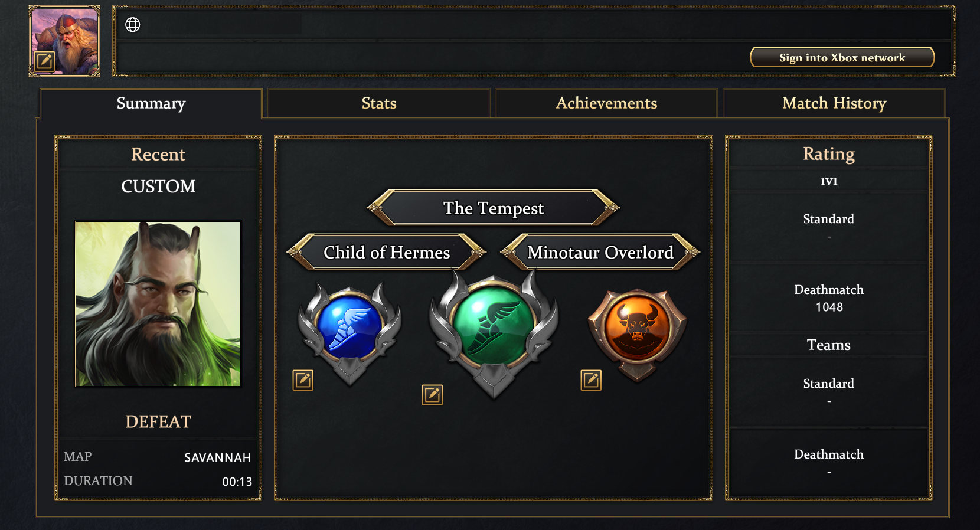Open the Summary tab
The image size is (980, 530).
coord(151,103)
